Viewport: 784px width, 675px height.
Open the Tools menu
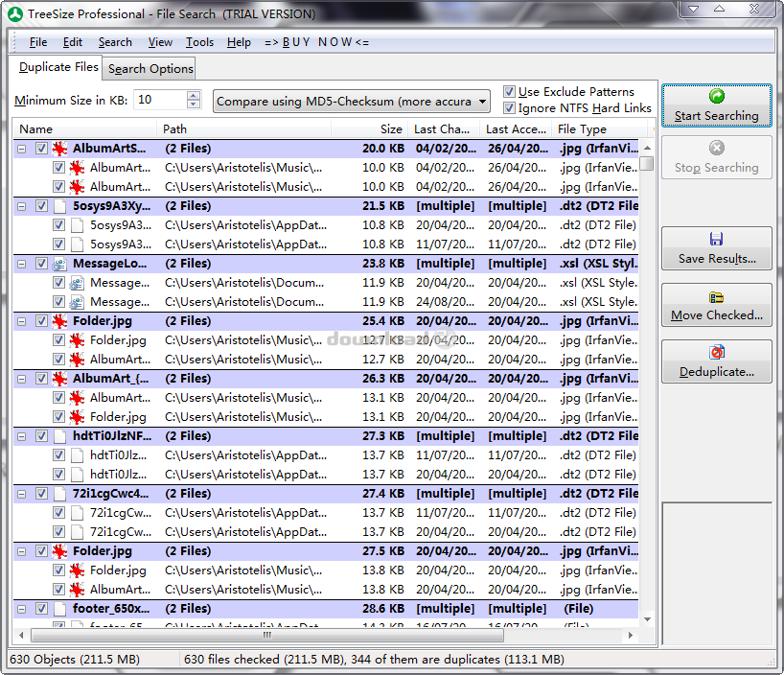click(199, 41)
